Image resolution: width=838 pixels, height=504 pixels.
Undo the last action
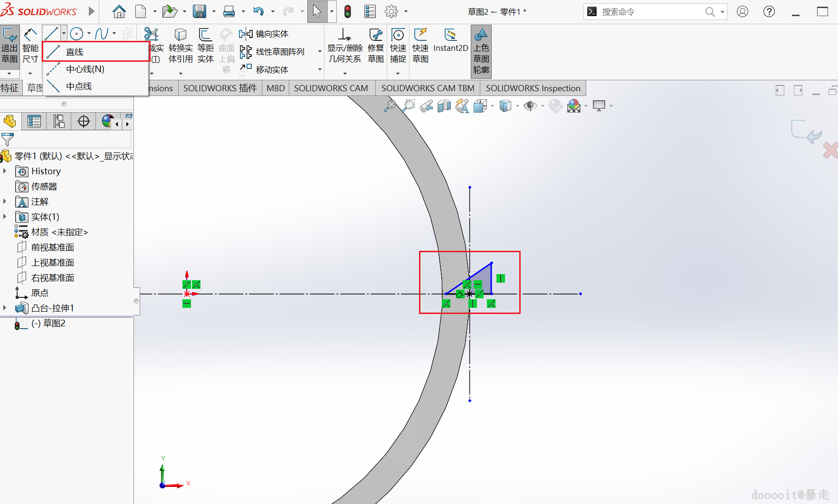coord(258,11)
